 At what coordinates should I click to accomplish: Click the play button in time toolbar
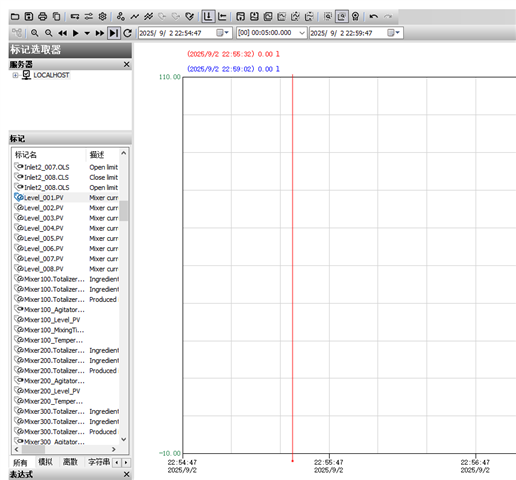click(x=76, y=33)
